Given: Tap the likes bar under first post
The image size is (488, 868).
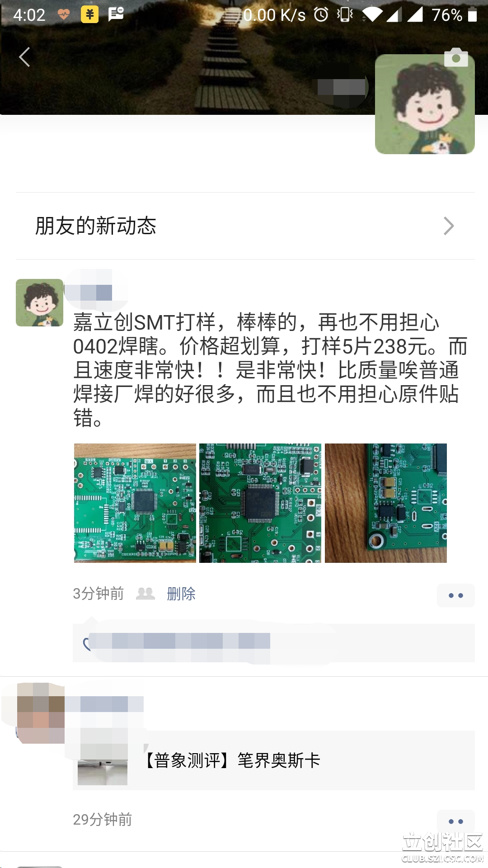Looking at the screenshot, I should tap(274, 643).
